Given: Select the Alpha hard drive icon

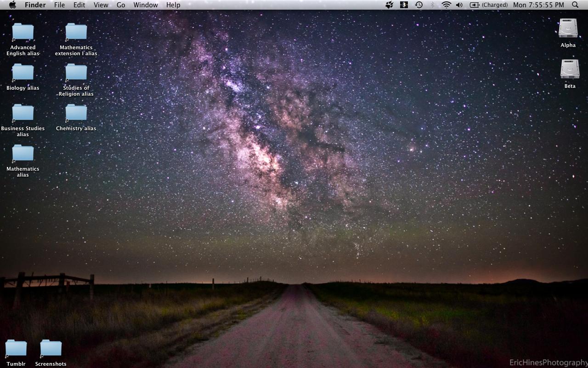Looking at the screenshot, I should 568,28.
